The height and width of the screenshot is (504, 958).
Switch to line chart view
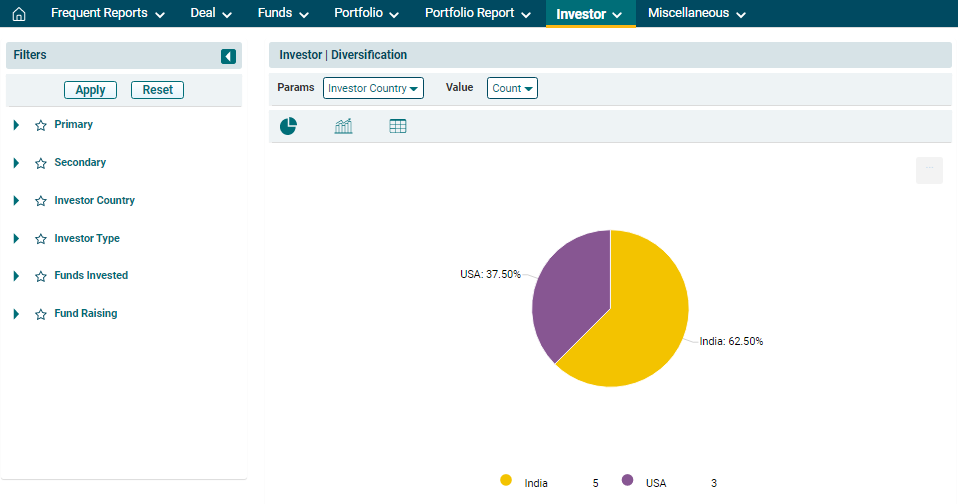click(343, 126)
